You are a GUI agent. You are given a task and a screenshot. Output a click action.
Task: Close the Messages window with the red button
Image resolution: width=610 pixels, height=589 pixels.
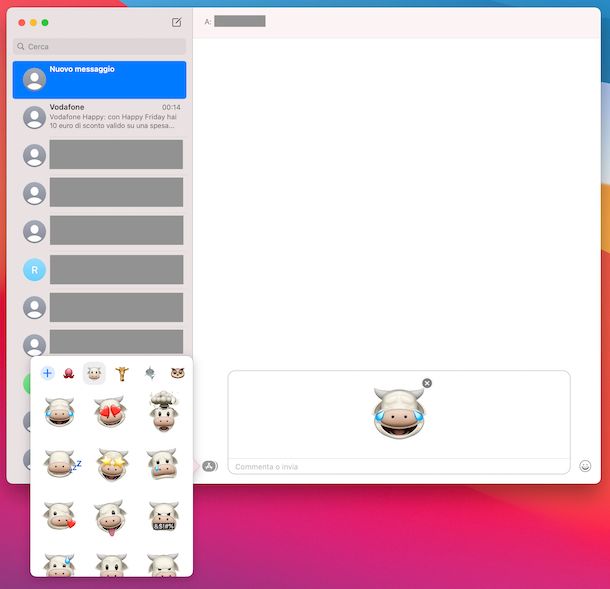22,23
